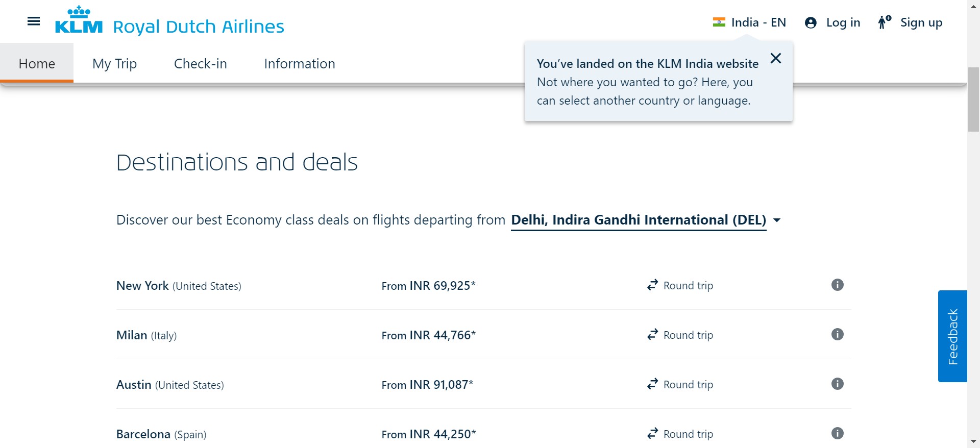Image resolution: width=980 pixels, height=448 pixels.
Task: Open the New York deal link
Action: tap(142, 286)
